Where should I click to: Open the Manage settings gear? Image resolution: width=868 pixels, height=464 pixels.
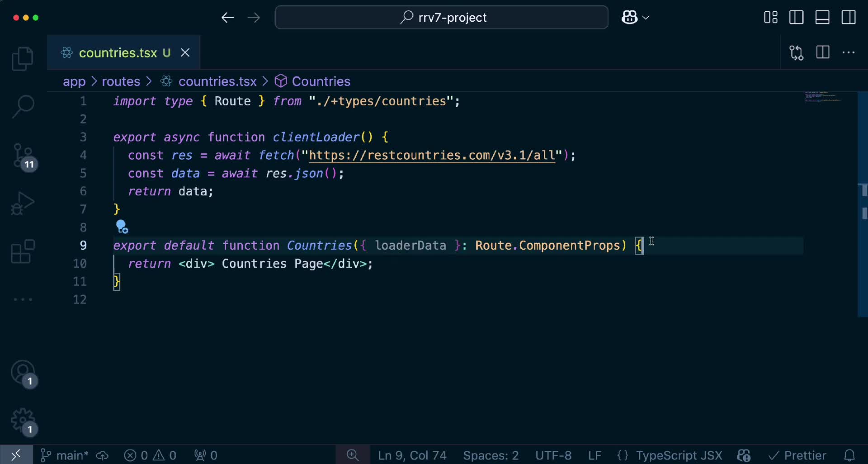click(23, 421)
